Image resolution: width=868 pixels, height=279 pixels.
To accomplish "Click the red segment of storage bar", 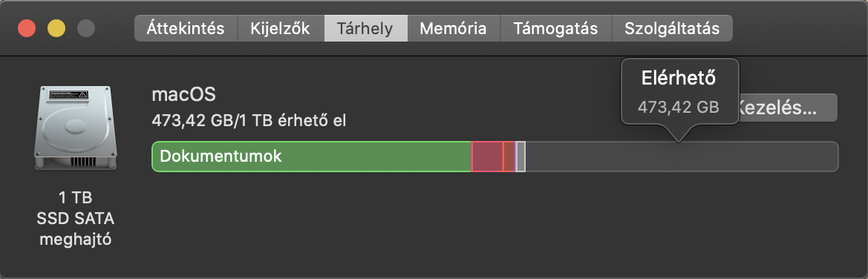I will click(x=487, y=157).
